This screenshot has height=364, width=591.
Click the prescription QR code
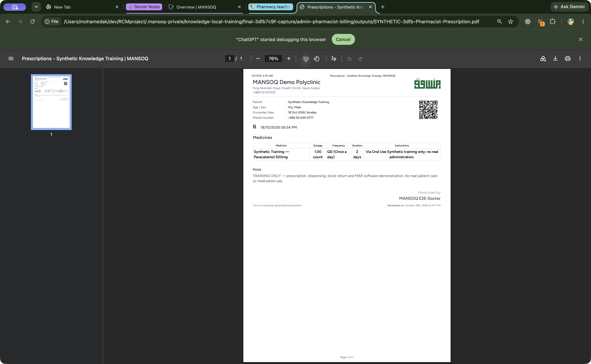[x=428, y=110]
